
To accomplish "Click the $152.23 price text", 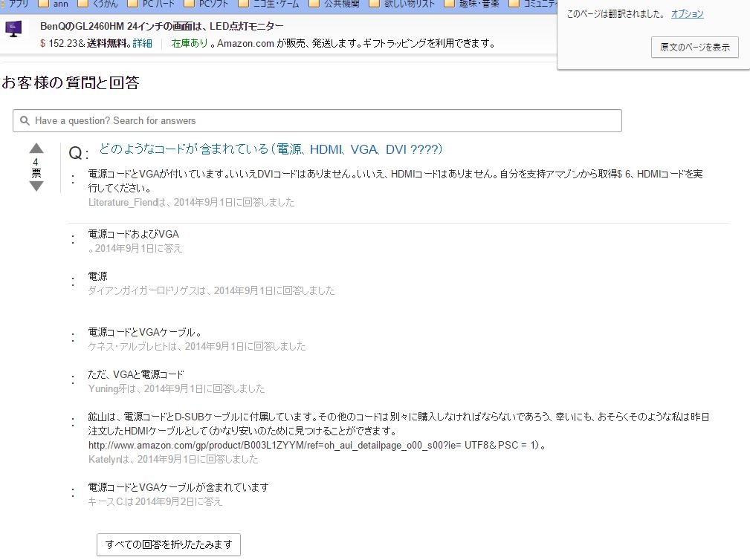I will [59, 44].
